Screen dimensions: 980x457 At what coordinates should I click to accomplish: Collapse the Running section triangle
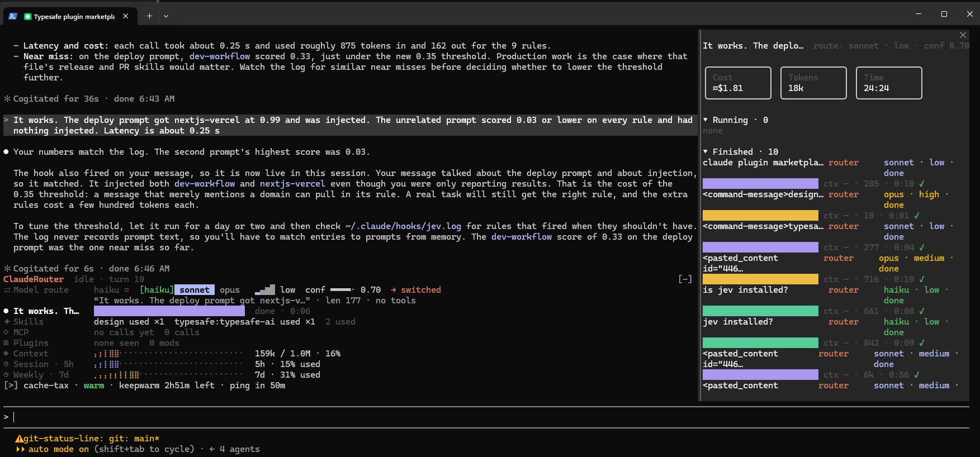pyautogui.click(x=706, y=120)
